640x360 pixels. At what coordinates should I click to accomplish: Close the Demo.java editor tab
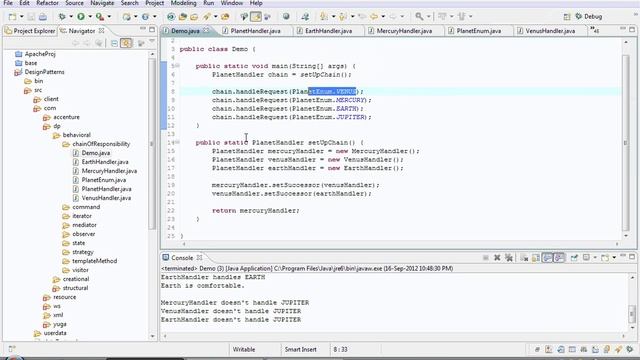tap(206, 31)
